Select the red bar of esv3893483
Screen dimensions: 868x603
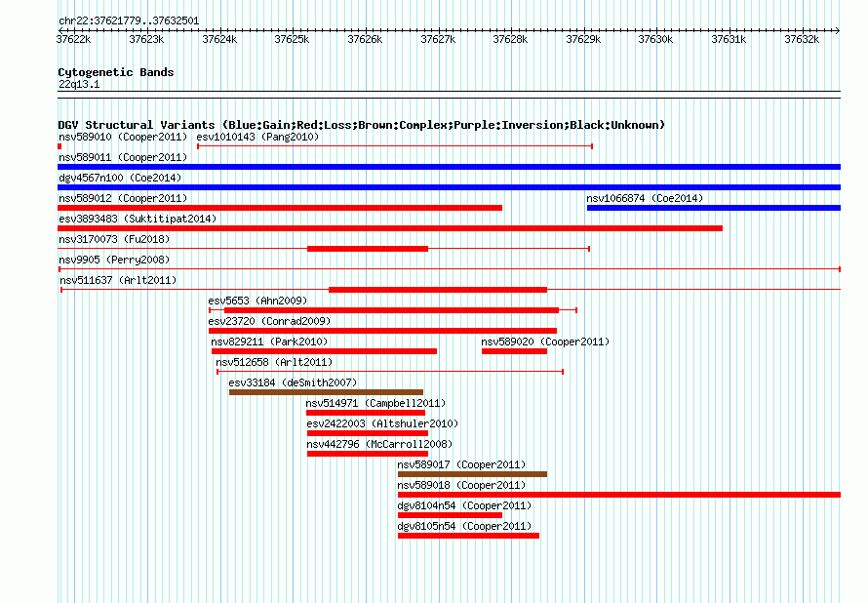pos(390,228)
